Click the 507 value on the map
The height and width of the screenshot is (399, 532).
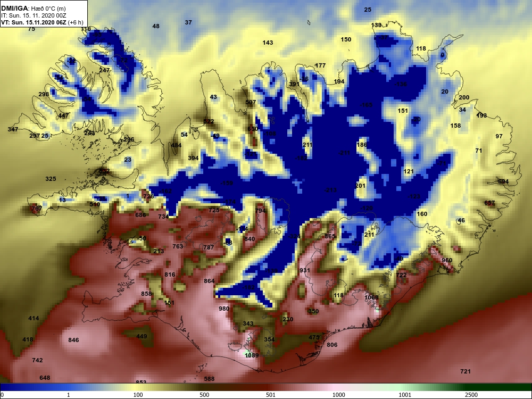(251, 102)
